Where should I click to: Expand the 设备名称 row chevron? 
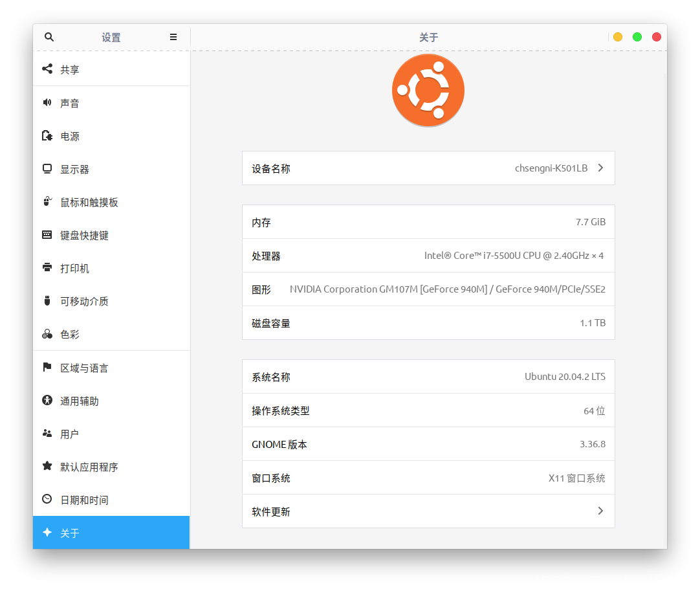(600, 168)
